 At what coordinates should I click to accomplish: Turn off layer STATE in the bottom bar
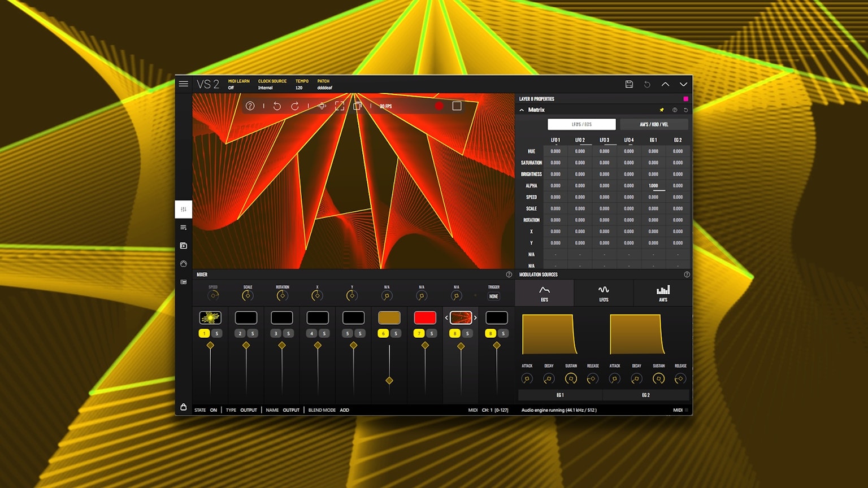pyautogui.click(x=213, y=410)
